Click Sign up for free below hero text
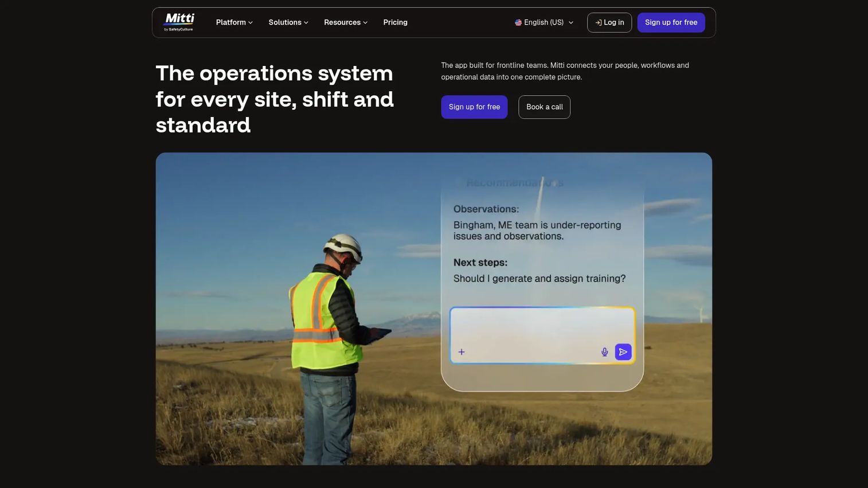The height and width of the screenshot is (488, 868). [474, 107]
